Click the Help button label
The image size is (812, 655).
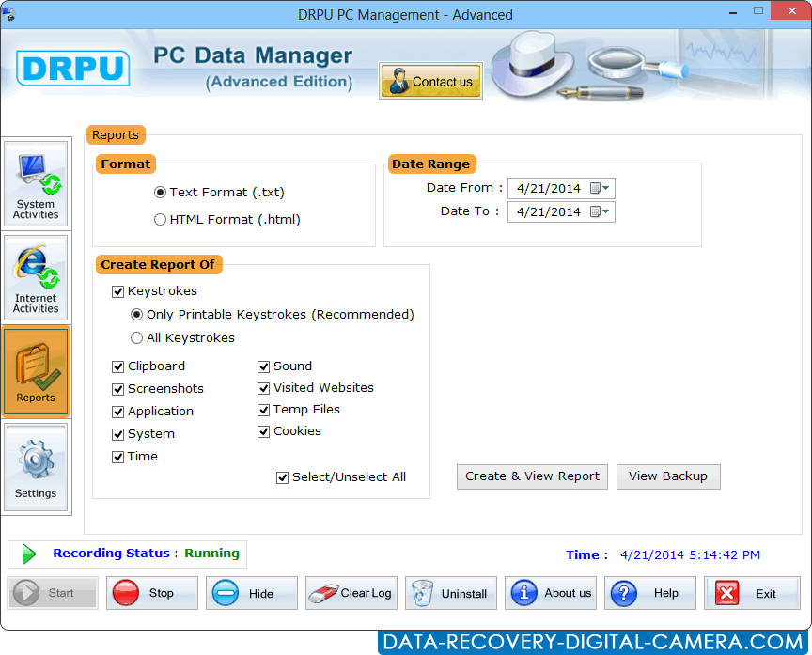[x=666, y=593]
